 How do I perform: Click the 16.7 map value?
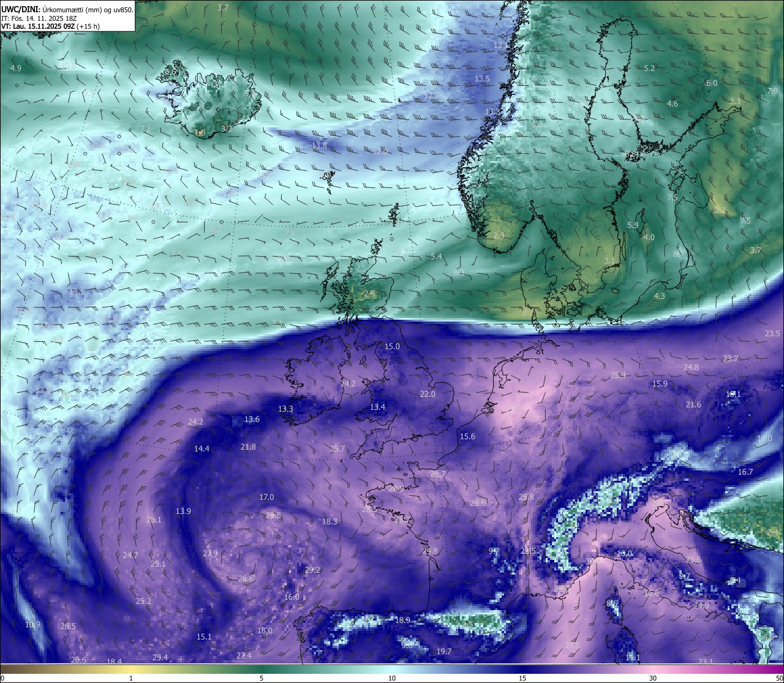pyautogui.click(x=745, y=472)
